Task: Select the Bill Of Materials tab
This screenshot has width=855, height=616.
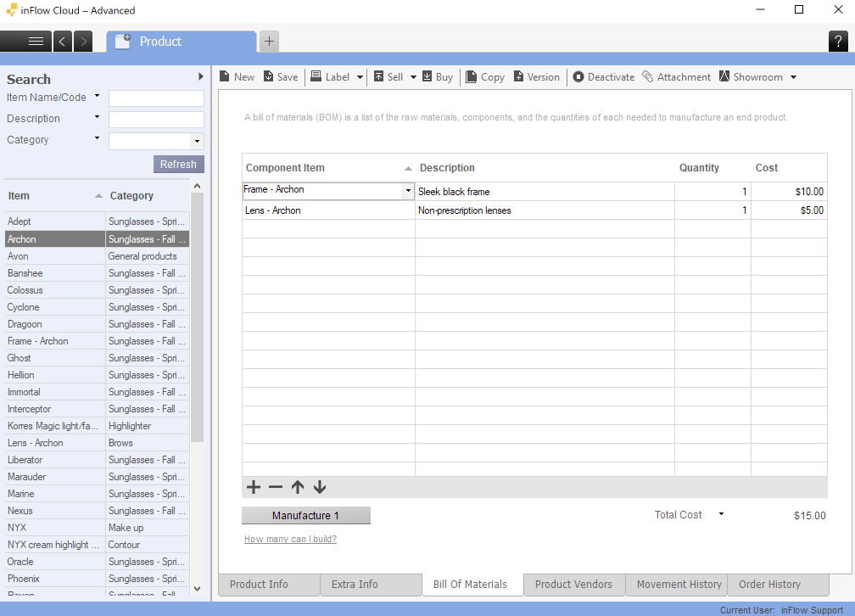Action: [472, 585]
